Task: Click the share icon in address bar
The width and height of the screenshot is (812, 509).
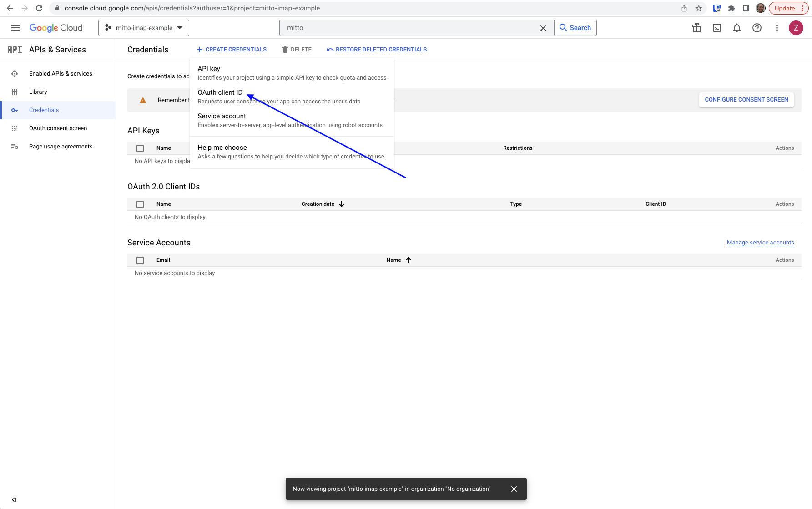Action: point(684,8)
